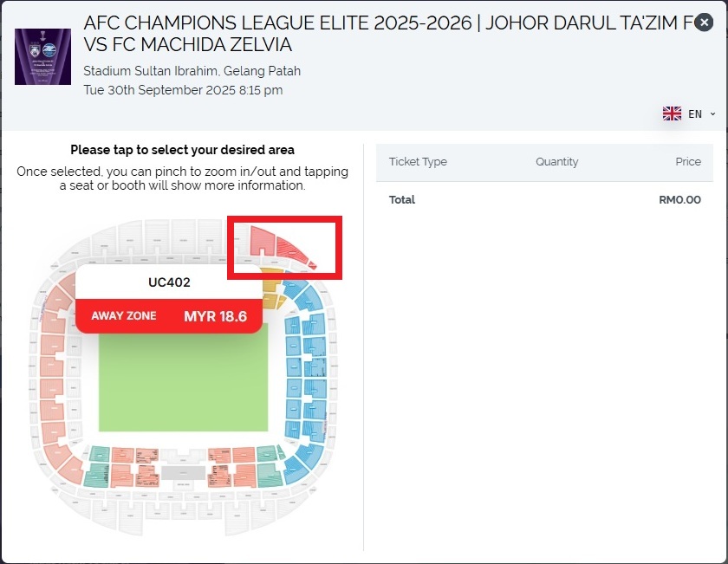728x564 pixels.
Task: Click the grey central block in the bottom stand
Action: [183, 473]
